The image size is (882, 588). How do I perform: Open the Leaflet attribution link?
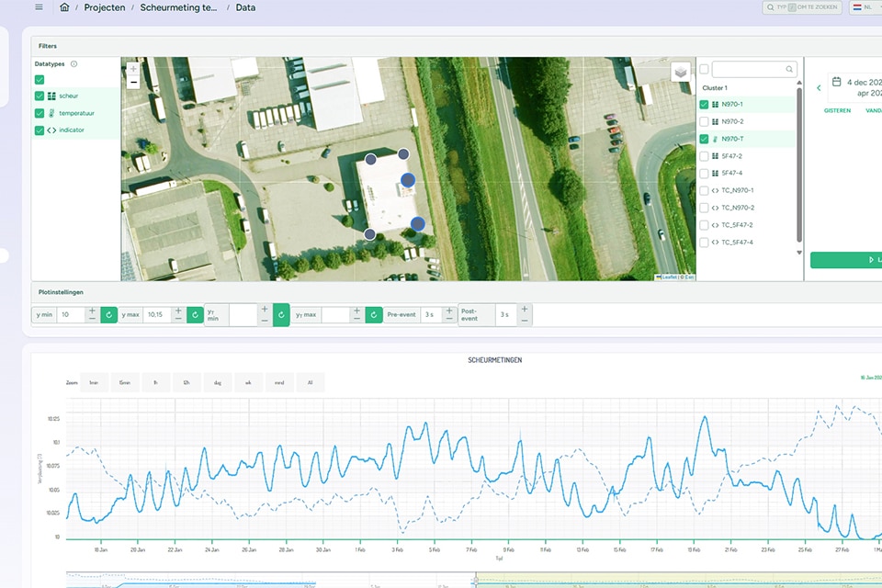pyautogui.click(x=670, y=277)
